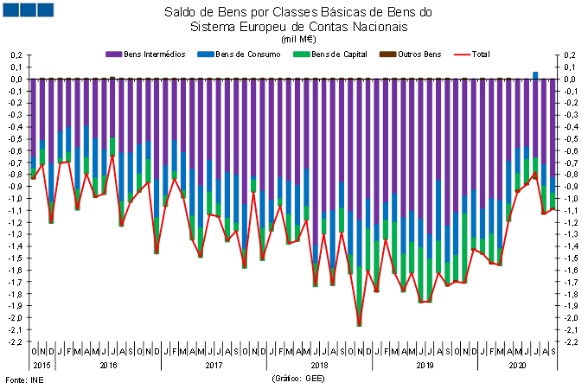The height and width of the screenshot is (389, 588).
Task: Click the purple Bens Intermédios legend swatch
Action: point(114,54)
